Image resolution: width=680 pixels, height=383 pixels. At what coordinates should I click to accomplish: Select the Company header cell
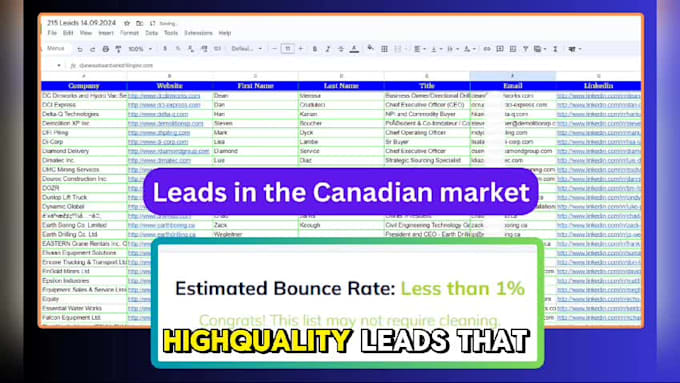tap(84, 86)
